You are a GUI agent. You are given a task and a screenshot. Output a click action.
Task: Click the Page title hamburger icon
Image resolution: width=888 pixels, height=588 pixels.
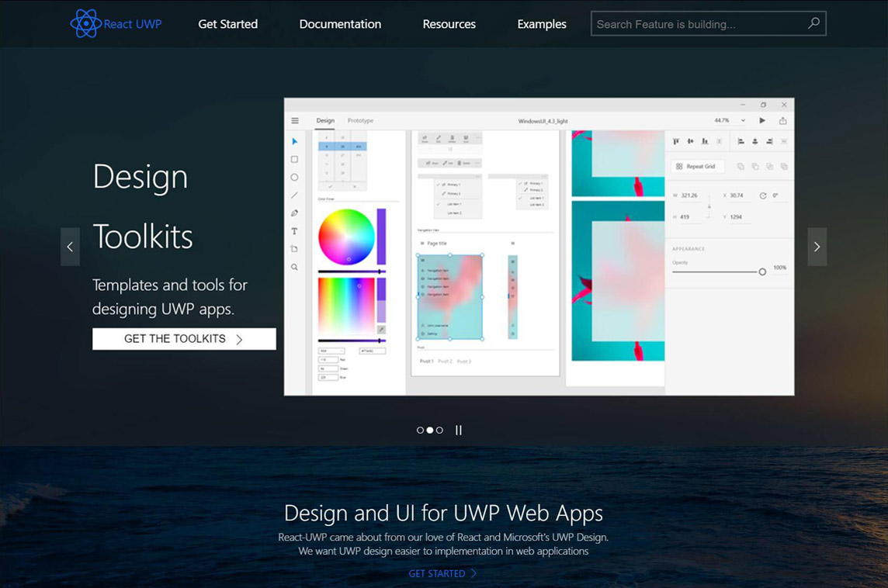point(422,244)
